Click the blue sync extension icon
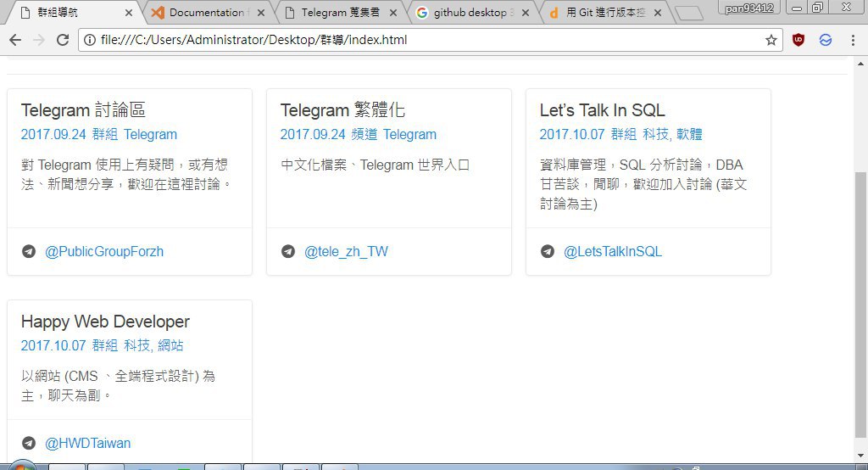868x470 pixels. coord(826,40)
